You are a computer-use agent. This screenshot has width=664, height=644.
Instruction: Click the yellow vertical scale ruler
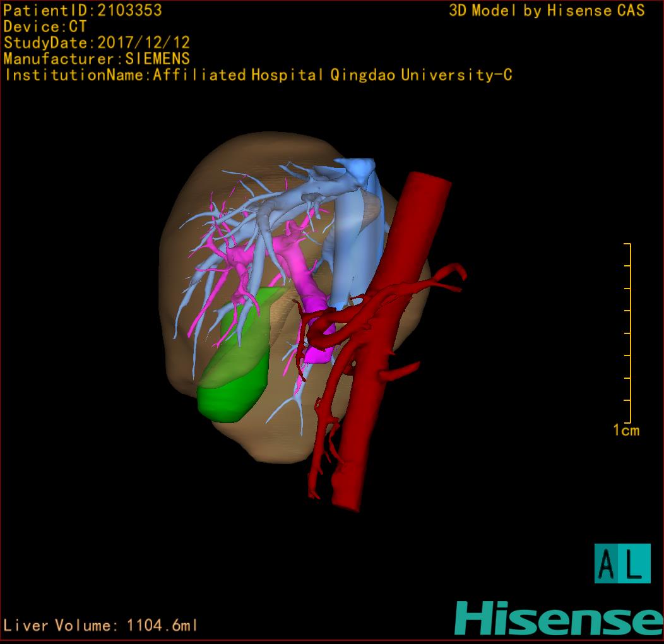click(628, 333)
